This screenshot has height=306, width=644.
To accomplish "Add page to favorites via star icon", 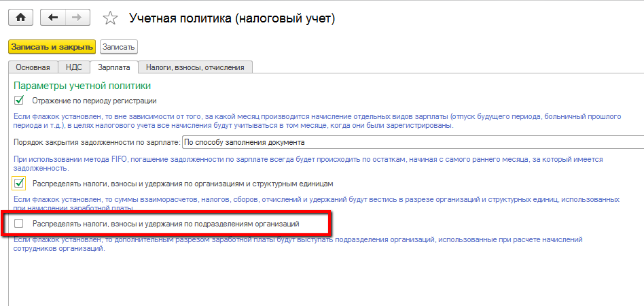I will (x=110, y=19).
